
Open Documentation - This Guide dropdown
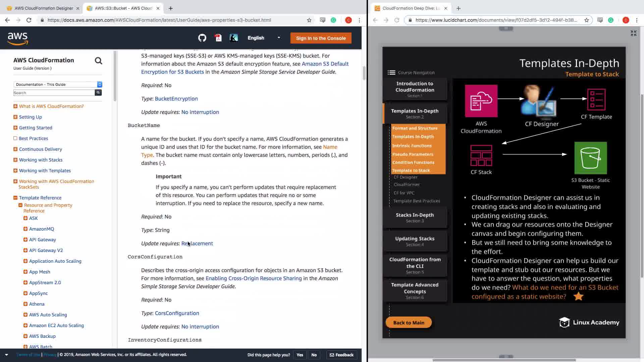(x=57, y=84)
